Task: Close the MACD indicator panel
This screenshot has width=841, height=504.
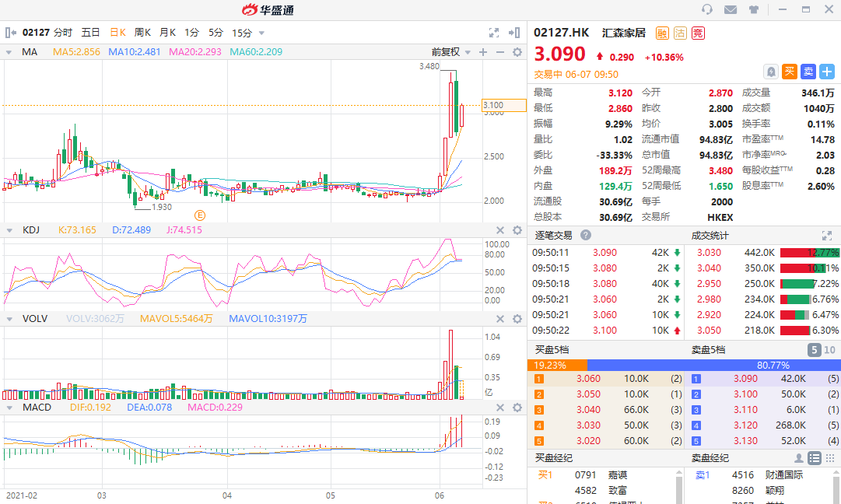Action: (x=500, y=408)
